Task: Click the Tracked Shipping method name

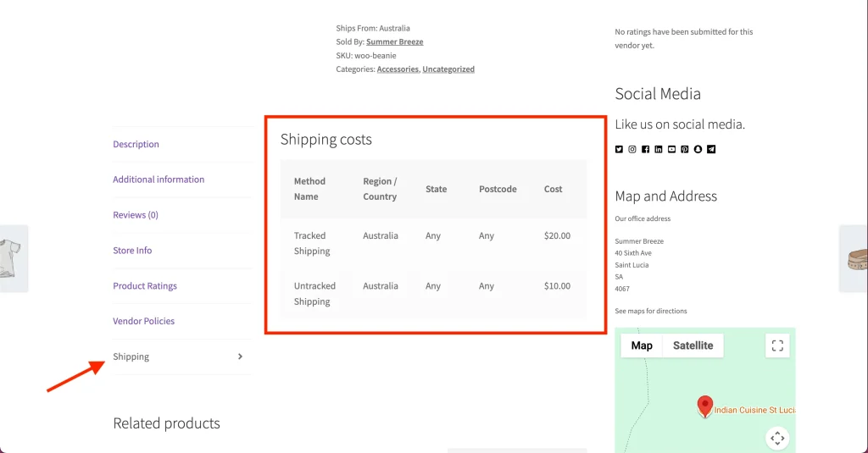Action: [x=312, y=243]
